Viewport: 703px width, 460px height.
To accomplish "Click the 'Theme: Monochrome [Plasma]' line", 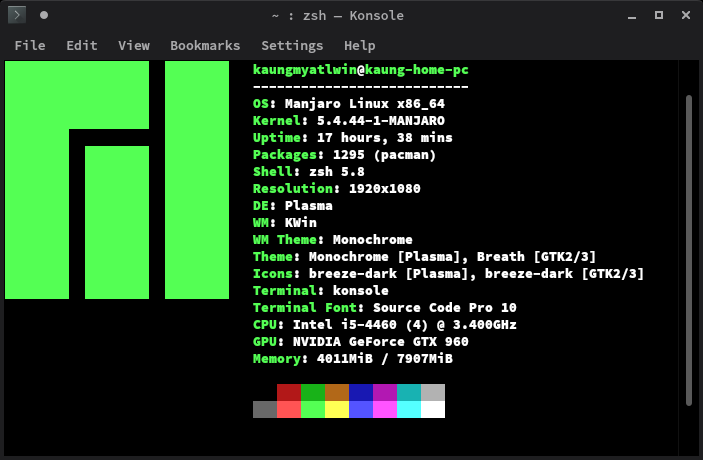I will (x=425, y=257).
